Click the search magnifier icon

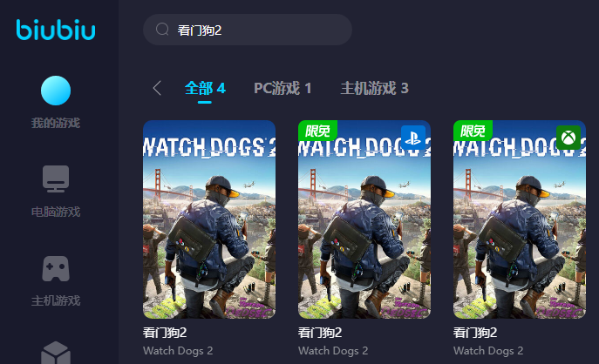162,30
